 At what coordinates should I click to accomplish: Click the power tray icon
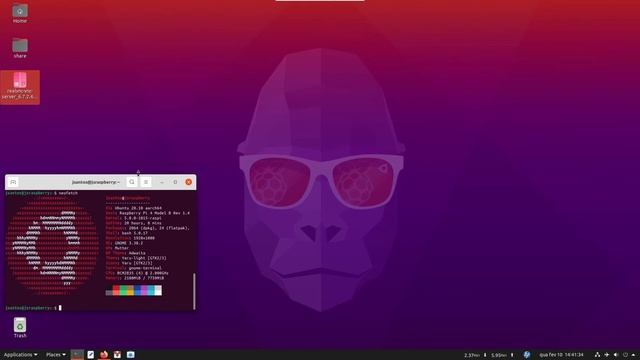[x=625, y=355]
